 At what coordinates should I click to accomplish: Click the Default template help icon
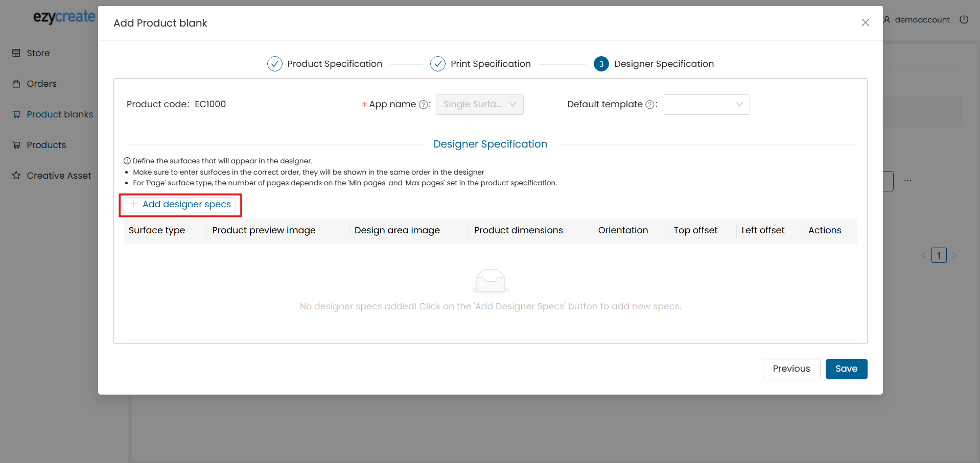click(649, 105)
